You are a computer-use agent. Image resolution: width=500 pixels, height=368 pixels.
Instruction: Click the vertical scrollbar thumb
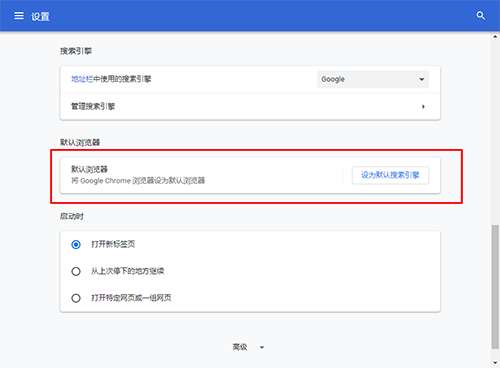[495, 287]
